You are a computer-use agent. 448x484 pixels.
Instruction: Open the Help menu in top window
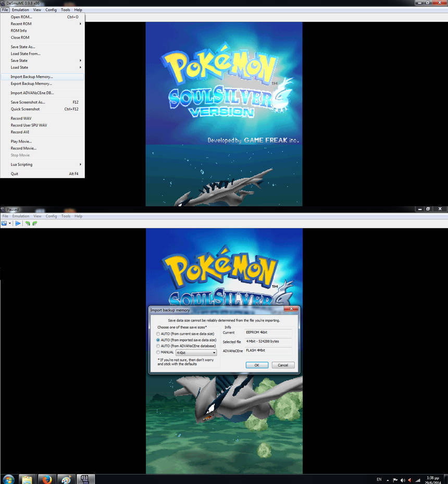[78, 10]
